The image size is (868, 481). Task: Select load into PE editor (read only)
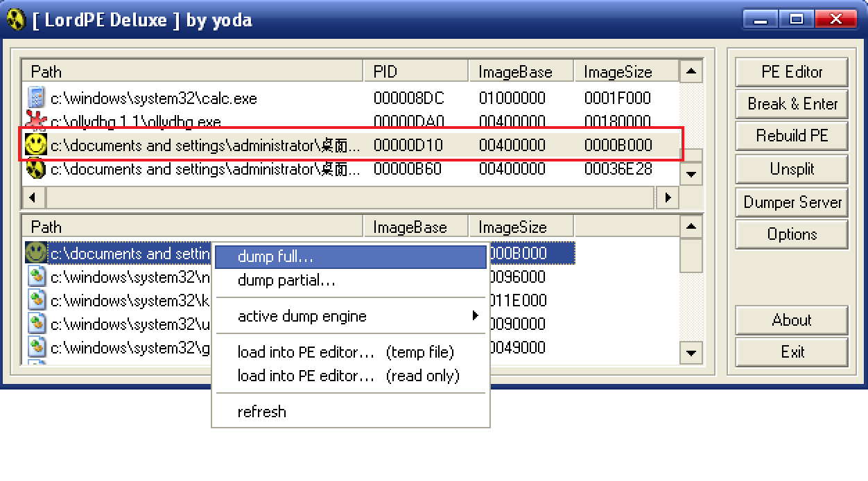pos(349,376)
